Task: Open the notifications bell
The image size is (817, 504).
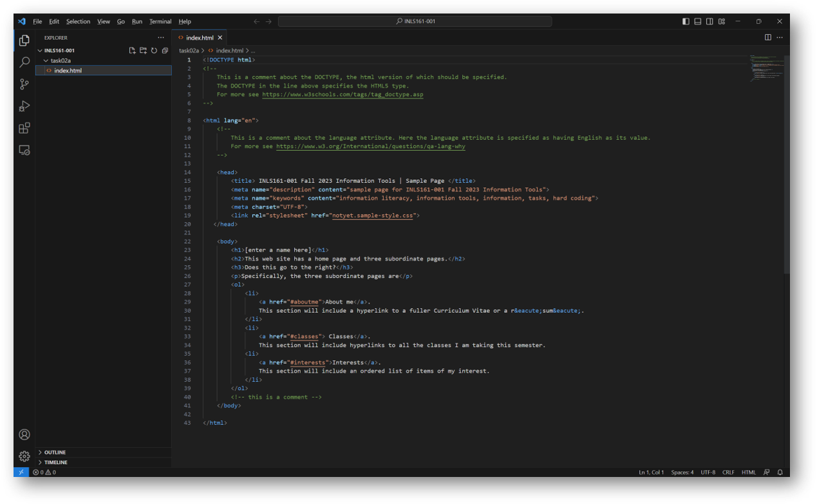Action: coord(779,472)
